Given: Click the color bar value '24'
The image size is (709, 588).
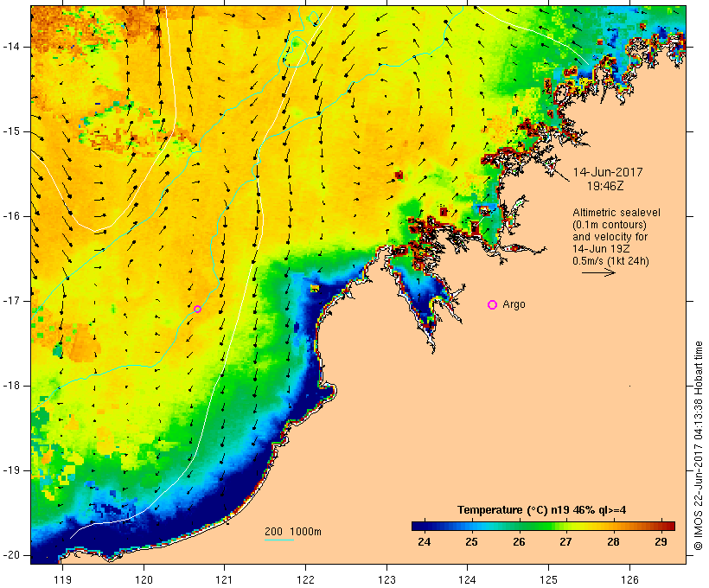Looking at the screenshot, I should (425, 542).
